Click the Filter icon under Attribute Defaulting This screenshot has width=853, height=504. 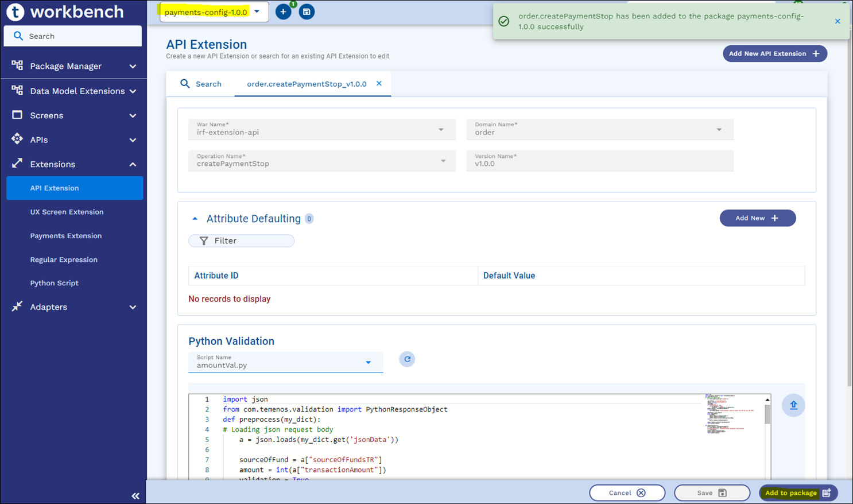click(204, 241)
